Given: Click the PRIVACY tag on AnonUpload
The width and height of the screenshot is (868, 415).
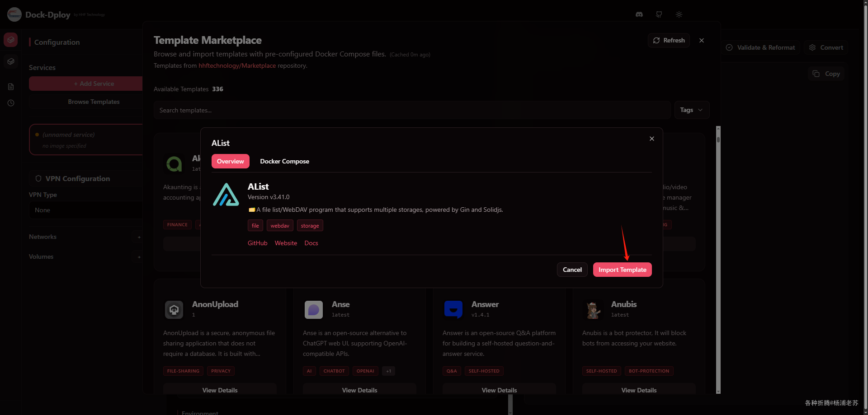Looking at the screenshot, I should click(x=221, y=371).
